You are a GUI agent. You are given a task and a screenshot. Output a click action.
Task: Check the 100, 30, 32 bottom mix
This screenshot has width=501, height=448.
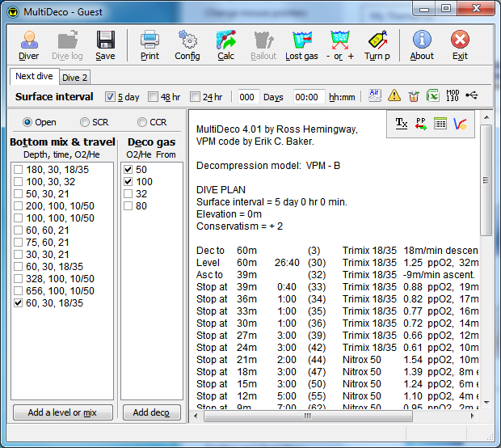pyautogui.click(x=19, y=182)
